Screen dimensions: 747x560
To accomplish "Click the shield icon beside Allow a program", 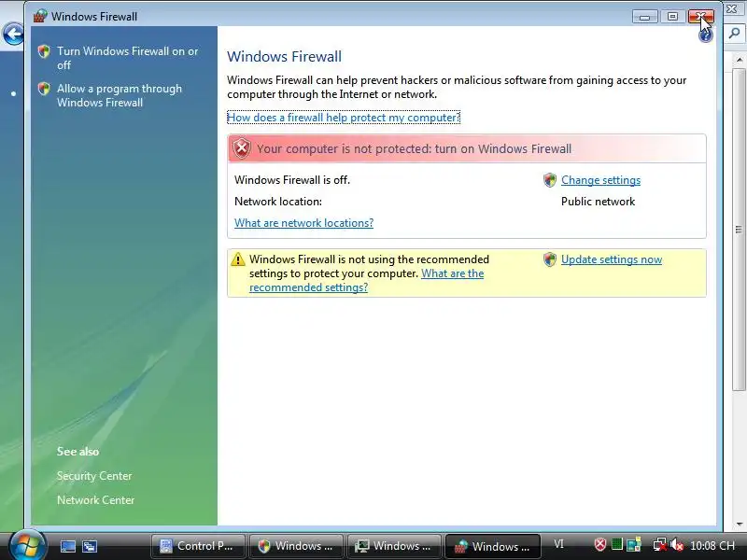I will coord(44,89).
